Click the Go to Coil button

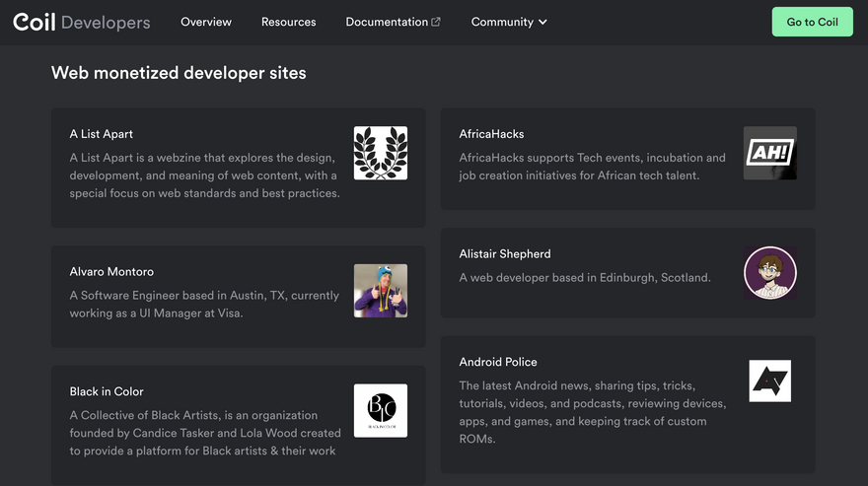812,22
